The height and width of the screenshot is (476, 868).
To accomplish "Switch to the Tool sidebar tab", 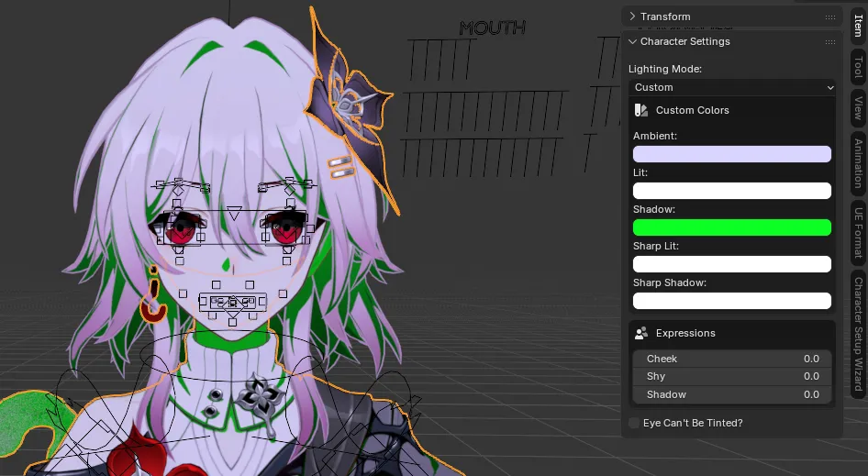I will click(858, 67).
